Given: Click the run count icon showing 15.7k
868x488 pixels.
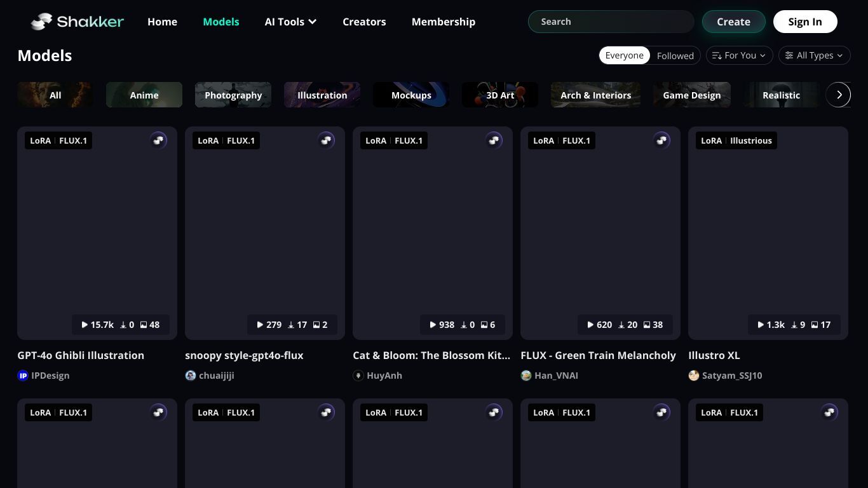Looking at the screenshot, I should coord(85,325).
